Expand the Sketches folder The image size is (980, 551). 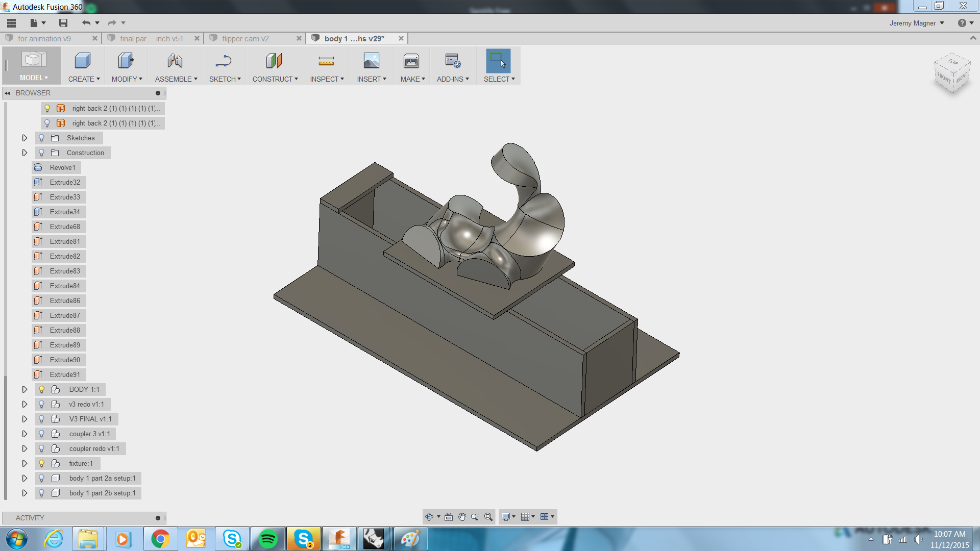click(x=24, y=138)
